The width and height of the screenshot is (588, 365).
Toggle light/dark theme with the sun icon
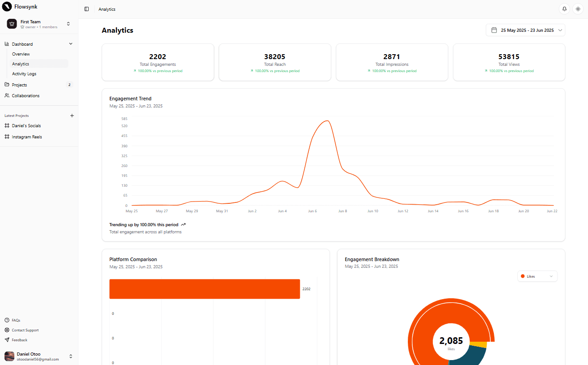(578, 9)
